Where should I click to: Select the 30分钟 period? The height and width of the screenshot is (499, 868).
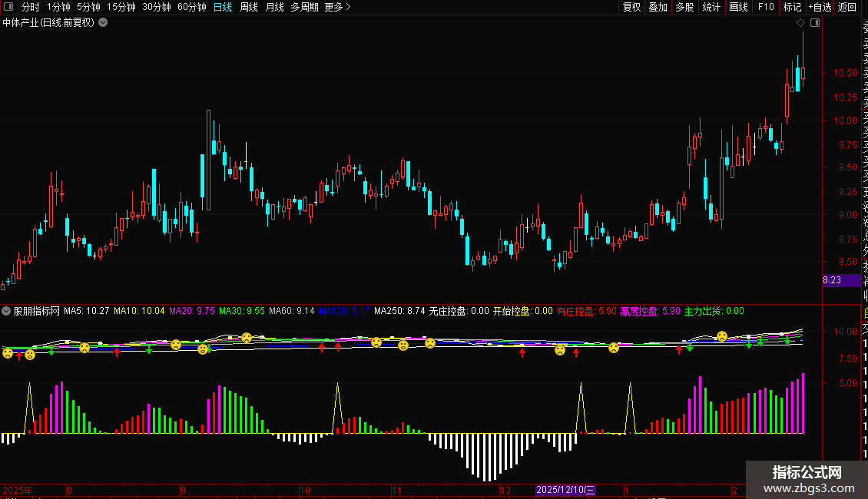(x=157, y=7)
